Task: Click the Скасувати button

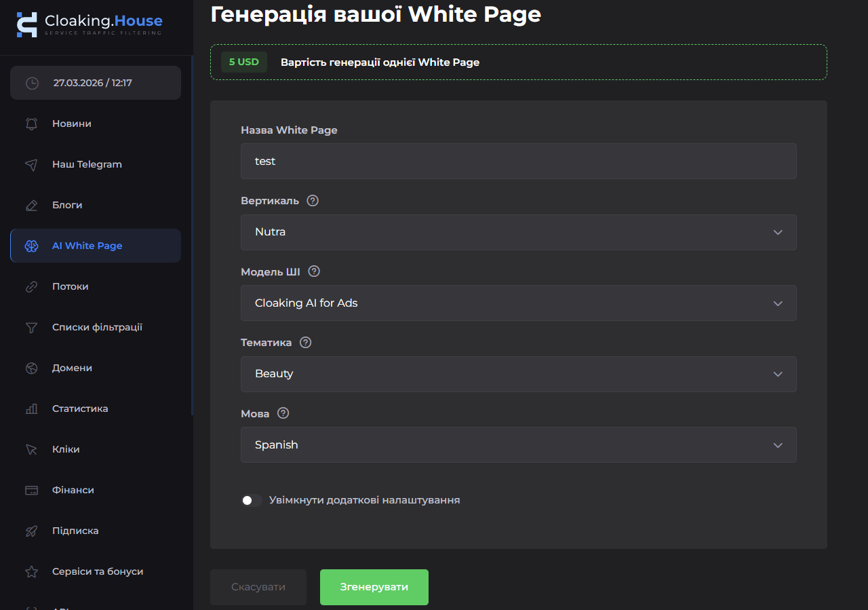Action: 258,587
